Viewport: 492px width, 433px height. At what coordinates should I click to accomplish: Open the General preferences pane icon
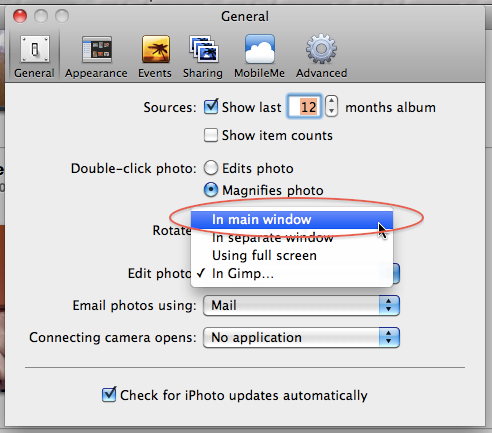tap(35, 50)
